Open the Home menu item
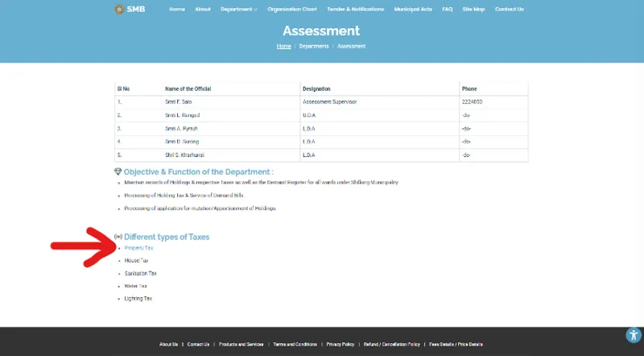Screen dimensions: 644x356 pyautogui.click(x=177, y=9)
